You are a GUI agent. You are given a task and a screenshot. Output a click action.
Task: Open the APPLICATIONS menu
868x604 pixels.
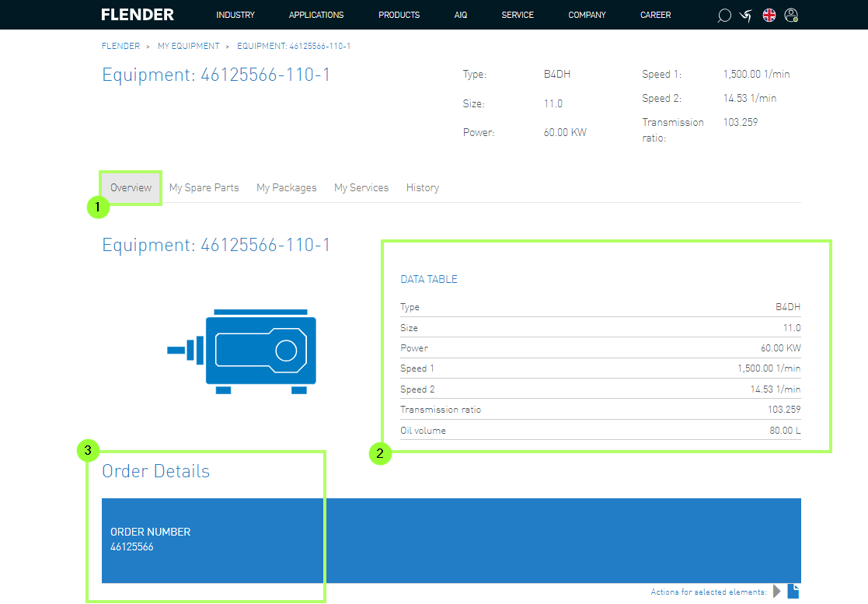coord(316,15)
